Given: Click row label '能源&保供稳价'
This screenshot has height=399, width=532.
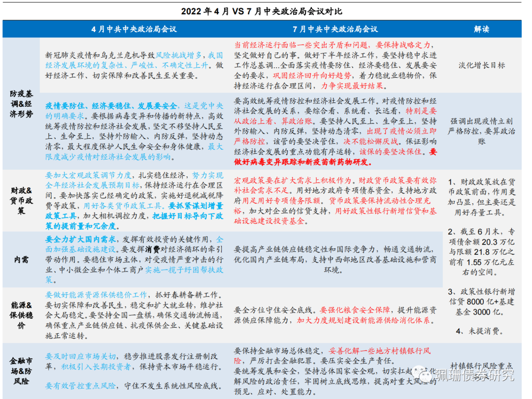Looking at the screenshot, I should pyautogui.click(x=21, y=315).
